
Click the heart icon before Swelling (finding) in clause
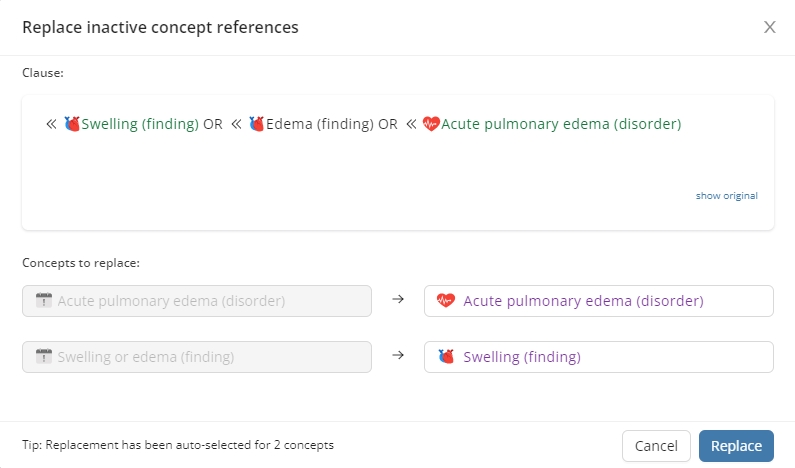[71, 125]
